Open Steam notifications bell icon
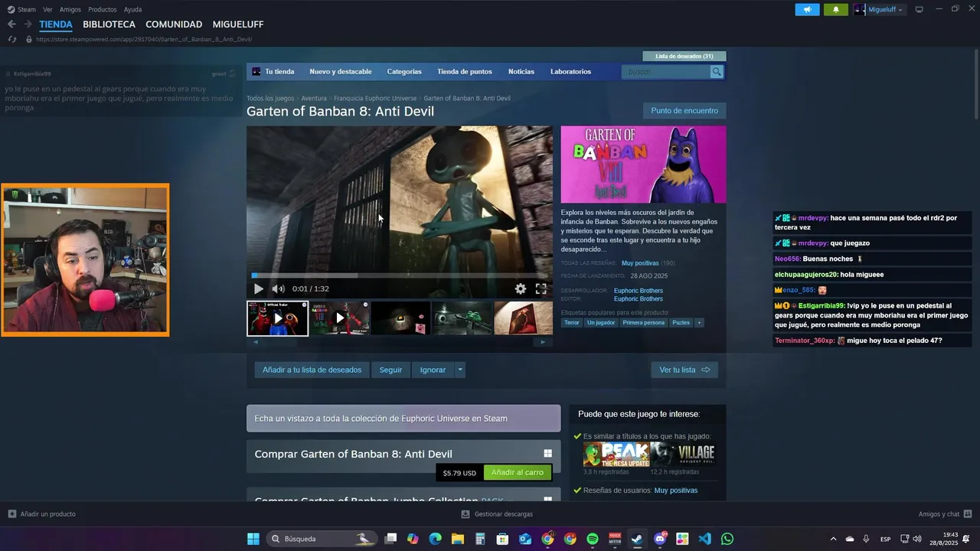Viewport: 980px width, 551px height. [835, 9]
